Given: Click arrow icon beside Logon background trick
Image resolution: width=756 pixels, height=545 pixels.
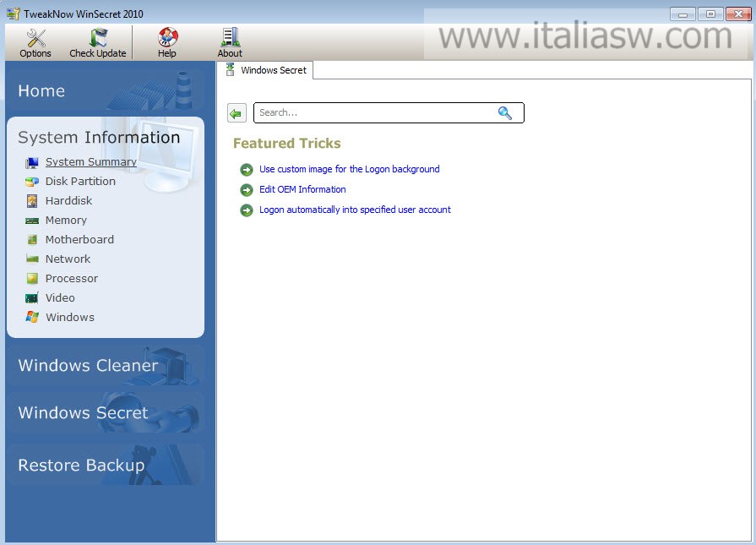Looking at the screenshot, I should coord(247,170).
